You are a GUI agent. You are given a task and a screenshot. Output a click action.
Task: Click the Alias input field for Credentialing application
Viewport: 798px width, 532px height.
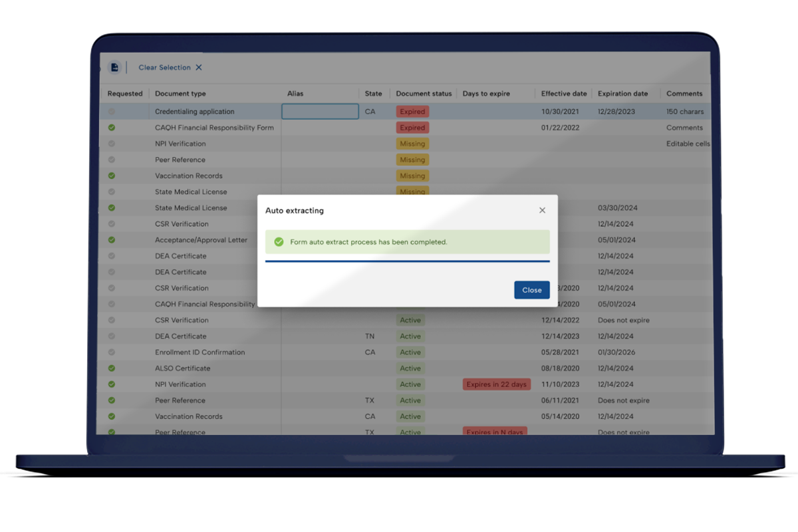320,112
